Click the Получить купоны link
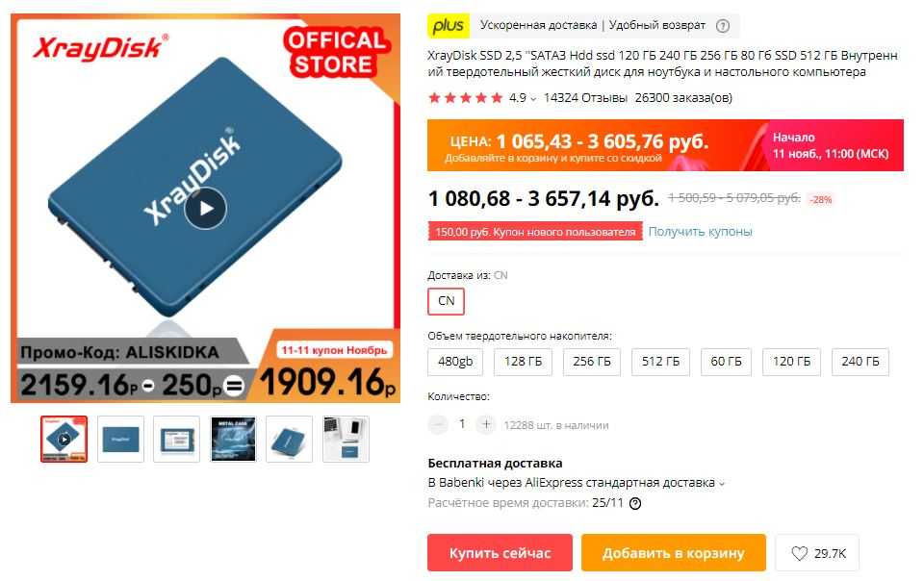Viewport: 924px width, 581px height. 700,231
